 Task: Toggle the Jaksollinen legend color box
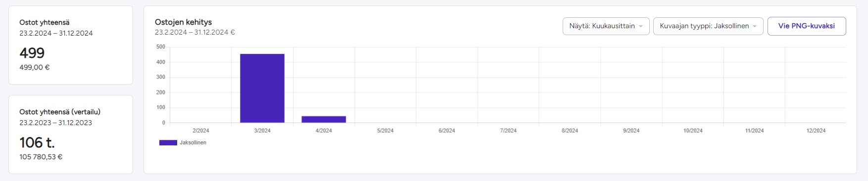(x=168, y=142)
